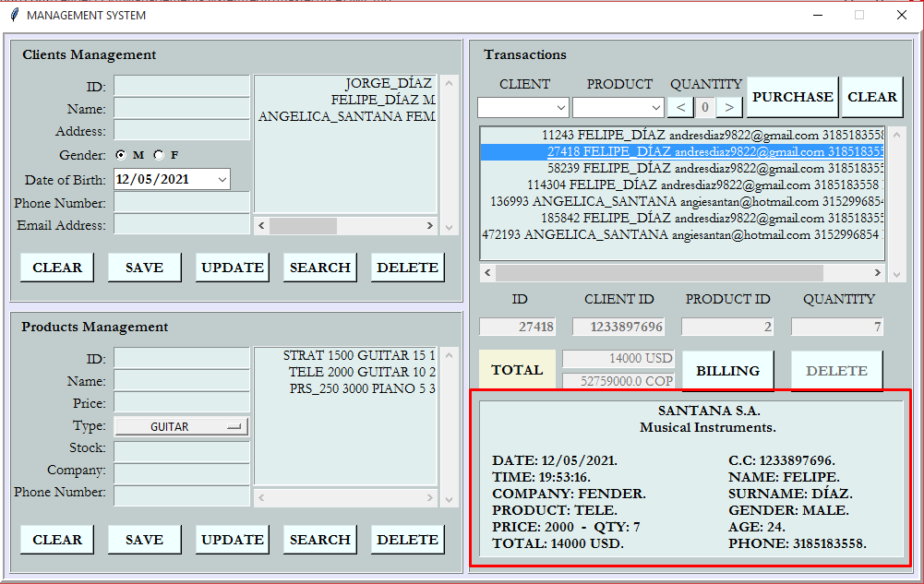Decrease quantity with the < button

(680, 107)
